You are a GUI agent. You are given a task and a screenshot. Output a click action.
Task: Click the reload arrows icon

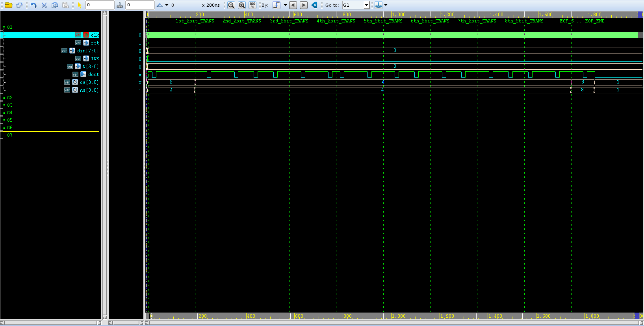coord(19,5)
